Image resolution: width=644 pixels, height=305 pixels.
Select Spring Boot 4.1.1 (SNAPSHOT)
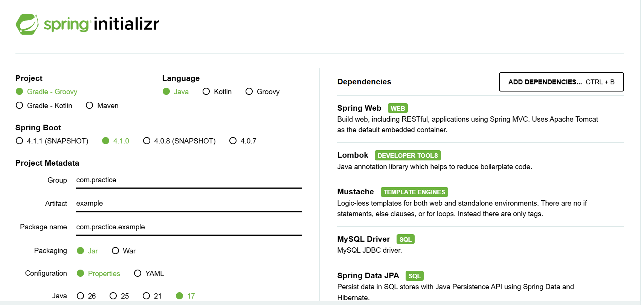pos(52,141)
